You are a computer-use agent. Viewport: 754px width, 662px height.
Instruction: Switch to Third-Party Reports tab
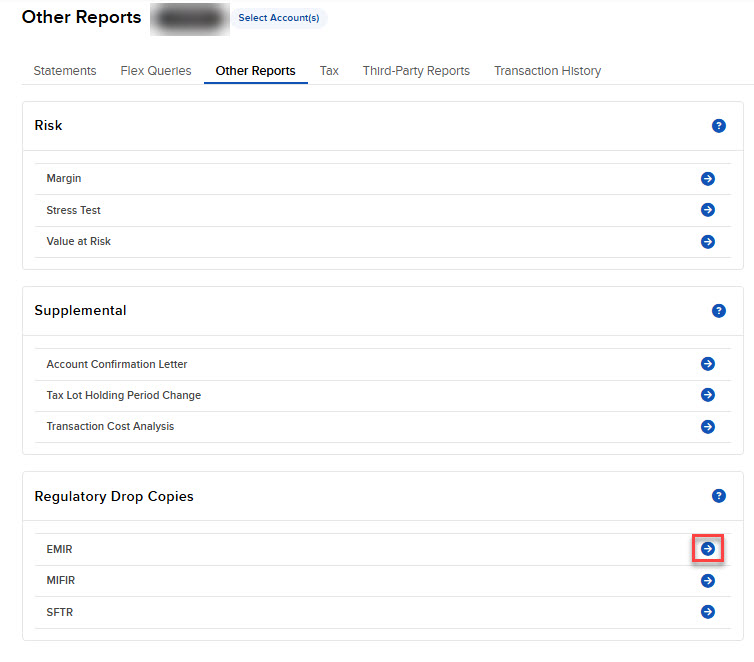click(416, 71)
